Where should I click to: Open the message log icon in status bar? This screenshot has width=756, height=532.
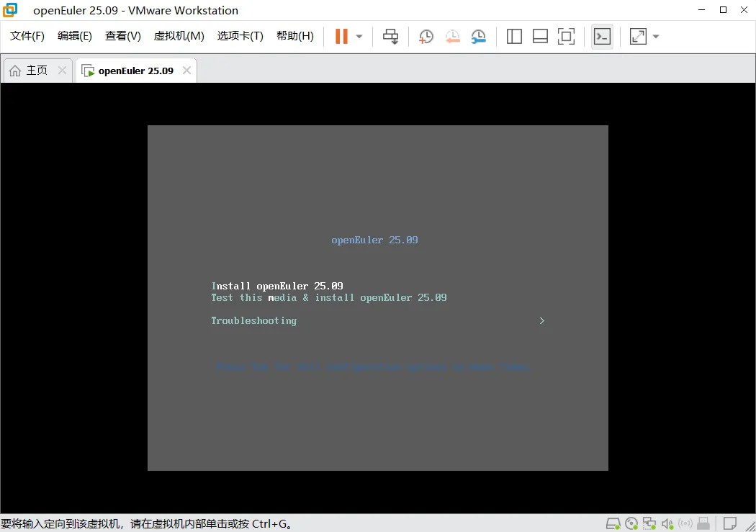pyautogui.click(x=730, y=523)
